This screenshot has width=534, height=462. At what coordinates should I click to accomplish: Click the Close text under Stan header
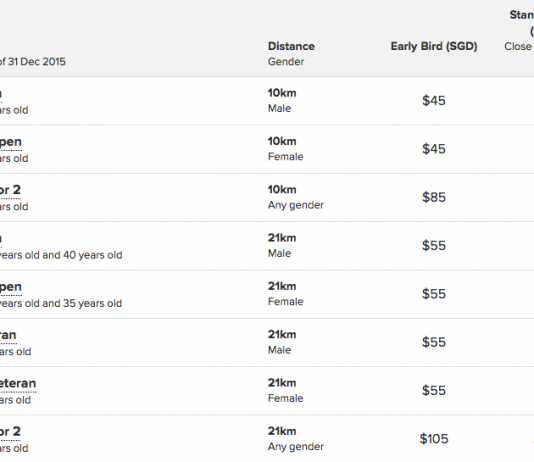pyautogui.click(x=518, y=46)
